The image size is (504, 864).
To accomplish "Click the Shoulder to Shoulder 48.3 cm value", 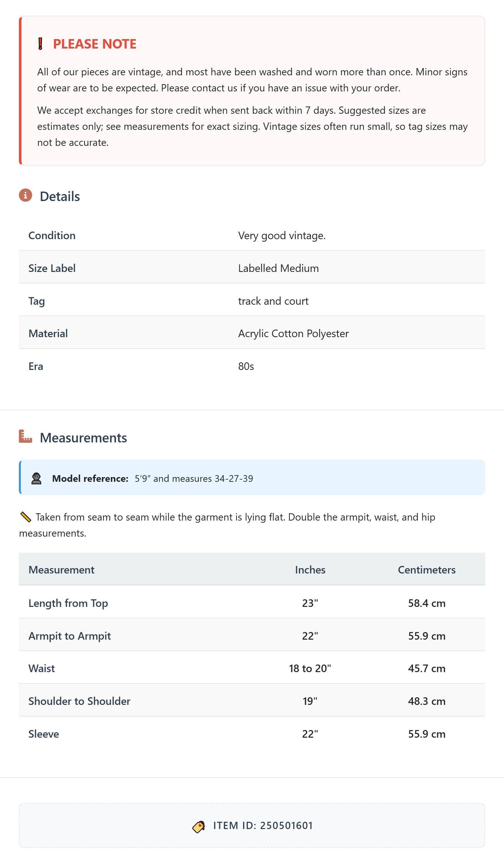I will (427, 701).
